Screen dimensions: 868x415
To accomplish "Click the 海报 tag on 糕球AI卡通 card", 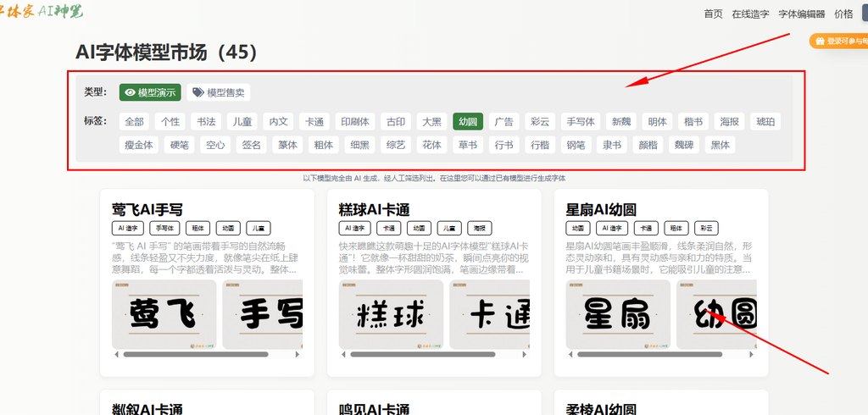I will click(480, 228).
